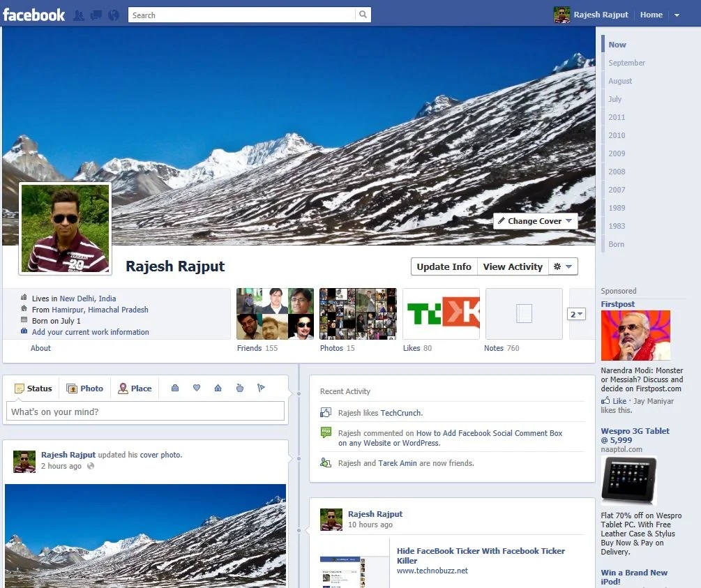The height and width of the screenshot is (588, 701).
Task: Jump to 2009 on the timeline
Action: tap(617, 153)
